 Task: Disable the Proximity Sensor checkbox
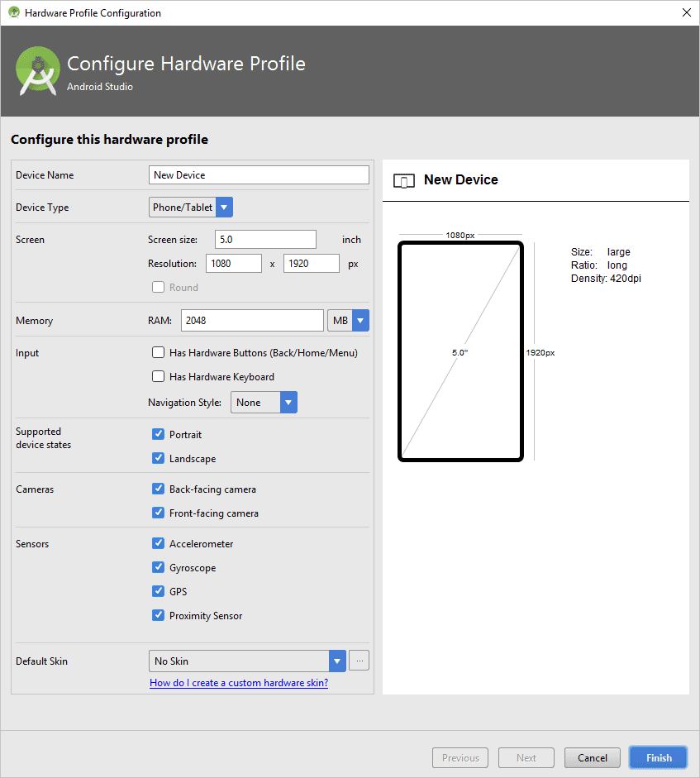159,615
